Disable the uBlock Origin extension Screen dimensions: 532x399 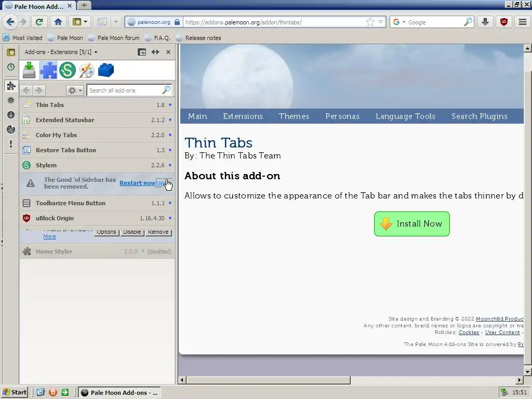click(132, 232)
